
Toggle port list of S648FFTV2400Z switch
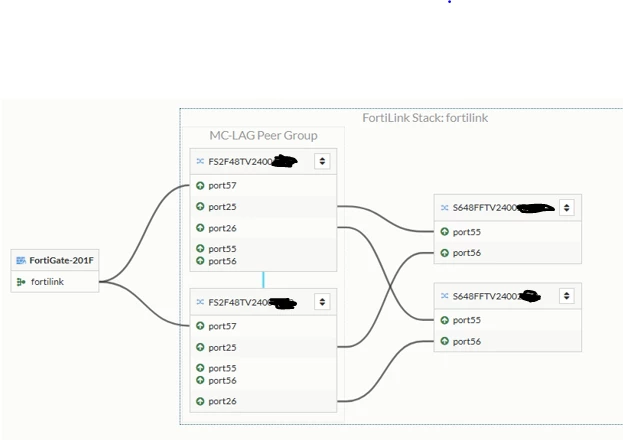click(567, 296)
